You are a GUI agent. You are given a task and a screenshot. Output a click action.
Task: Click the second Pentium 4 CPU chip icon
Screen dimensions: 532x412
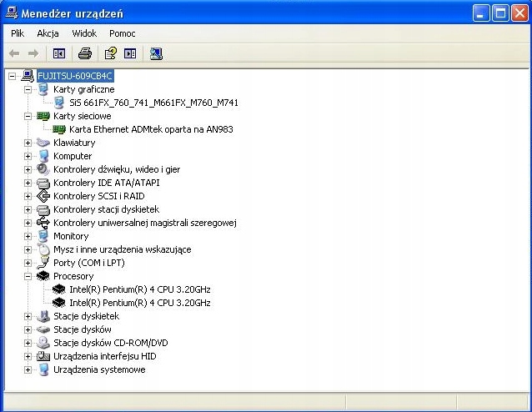coord(59,303)
